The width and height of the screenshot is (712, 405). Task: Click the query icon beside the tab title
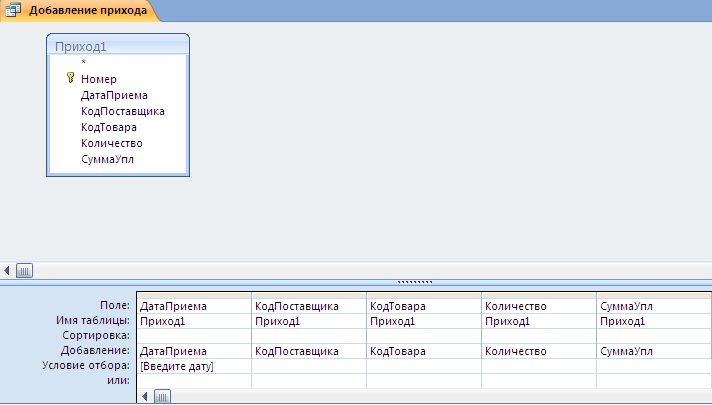(x=13, y=10)
